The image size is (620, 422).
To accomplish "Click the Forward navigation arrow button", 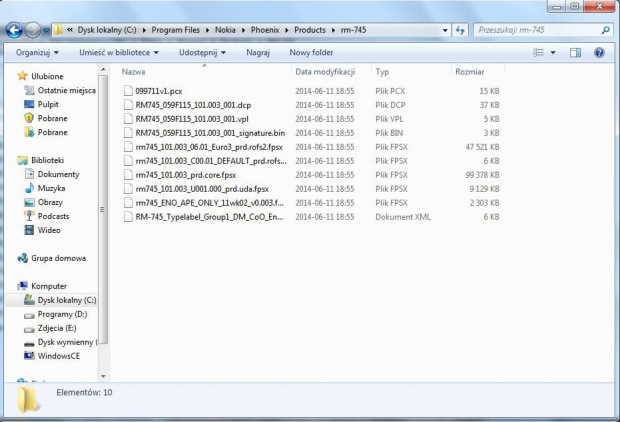I will 33,30.
